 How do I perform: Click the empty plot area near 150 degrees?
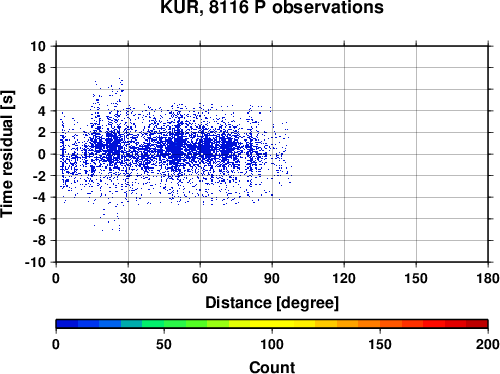click(x=416, y=154)
